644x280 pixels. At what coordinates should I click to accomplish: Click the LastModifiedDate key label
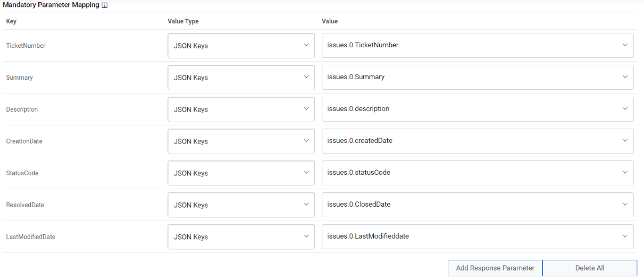(x=30, y=237)
